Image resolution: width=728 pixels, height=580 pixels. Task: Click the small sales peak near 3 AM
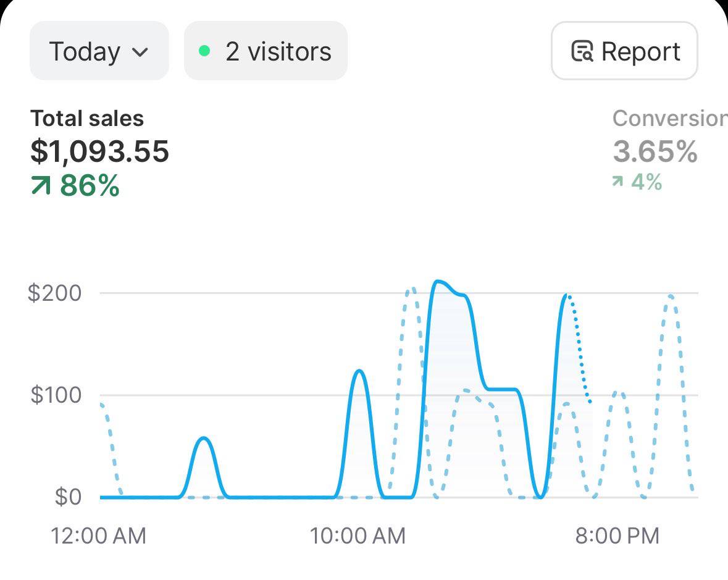[x=203, y=439]
